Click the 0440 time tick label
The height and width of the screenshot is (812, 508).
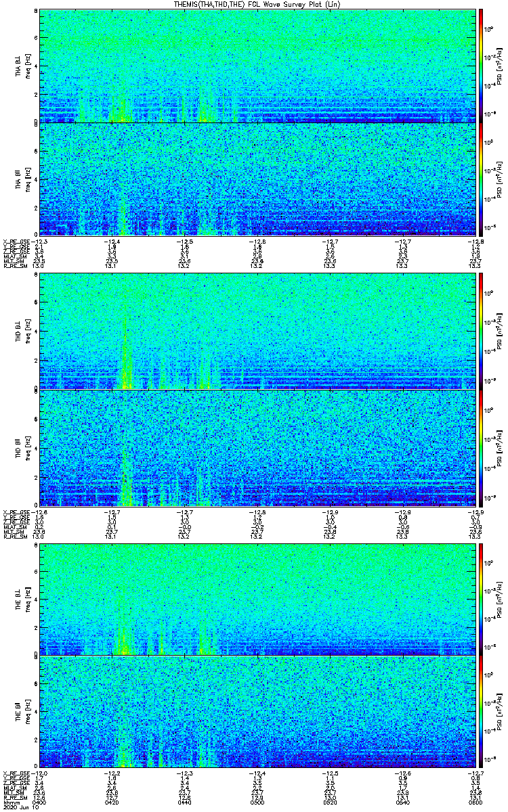pos(184,801)
